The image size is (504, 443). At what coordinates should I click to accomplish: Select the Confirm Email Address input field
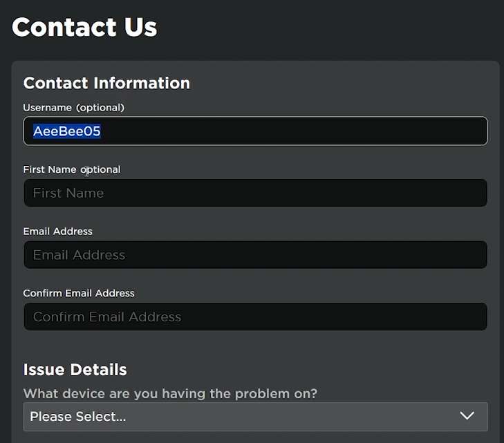255,317
